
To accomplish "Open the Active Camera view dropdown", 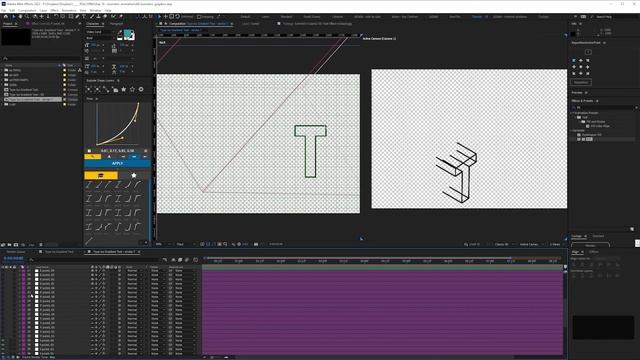I will [x=531, y=244].
